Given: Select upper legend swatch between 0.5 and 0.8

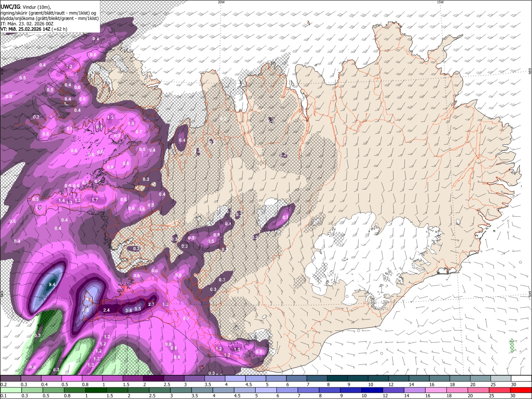Looking at the screenshot, I should (71, 379).
